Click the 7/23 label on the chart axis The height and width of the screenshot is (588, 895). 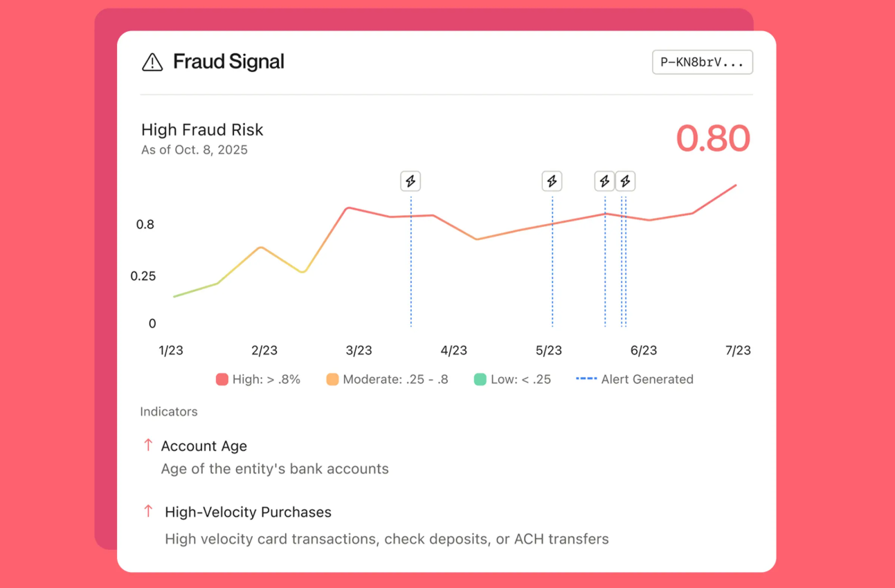click(738, 351)
